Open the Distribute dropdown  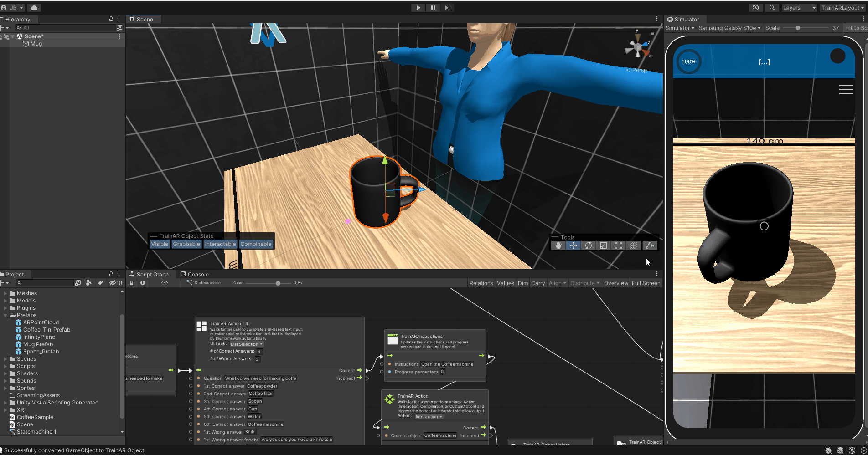tap(585, 283)
